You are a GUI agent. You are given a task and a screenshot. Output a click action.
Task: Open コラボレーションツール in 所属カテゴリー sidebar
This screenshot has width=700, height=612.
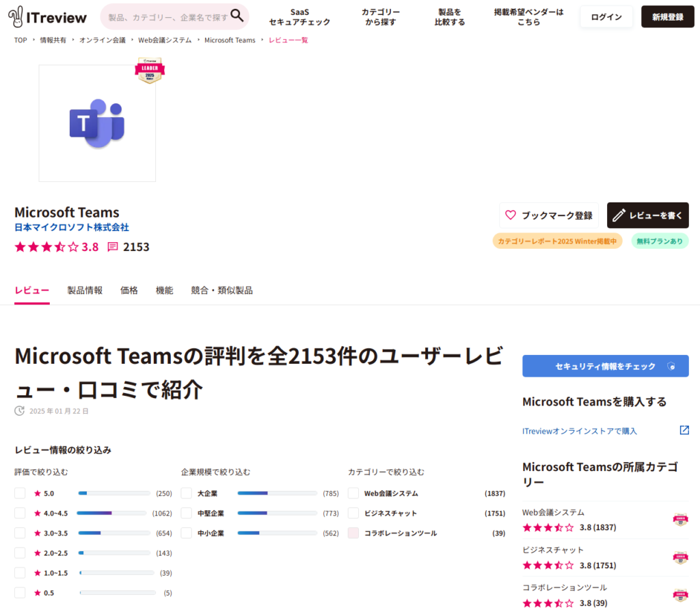coord(565,587)
